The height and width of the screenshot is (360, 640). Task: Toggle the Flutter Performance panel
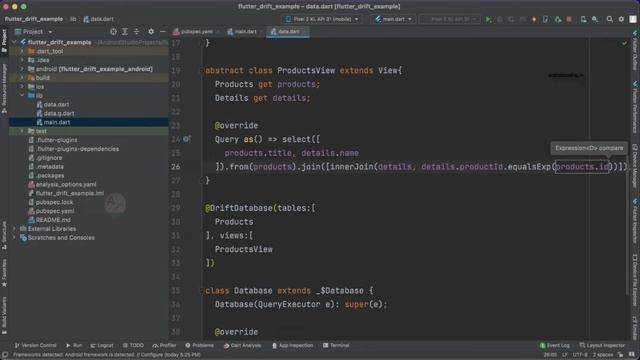tap(635, 107)
